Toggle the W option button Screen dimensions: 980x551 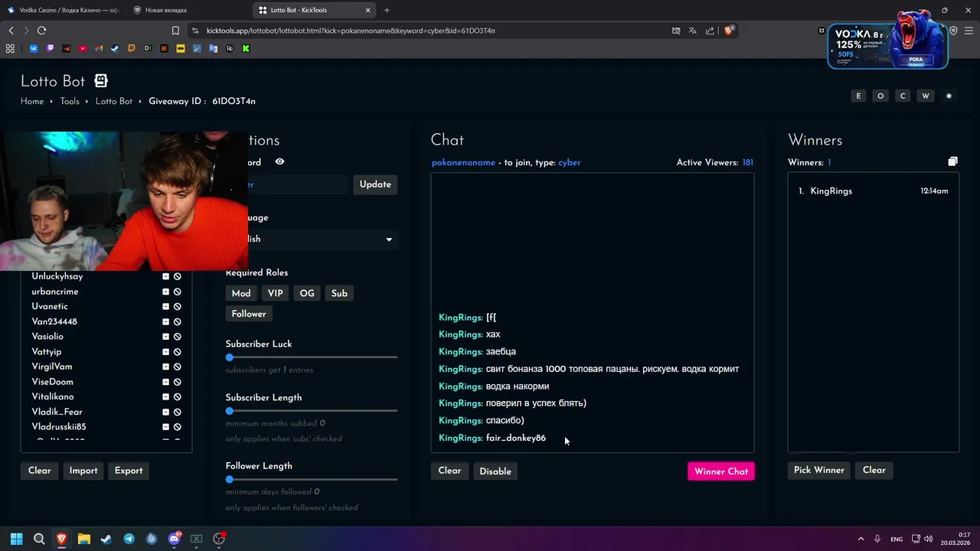pyautogui.click(x=926, y=96)
